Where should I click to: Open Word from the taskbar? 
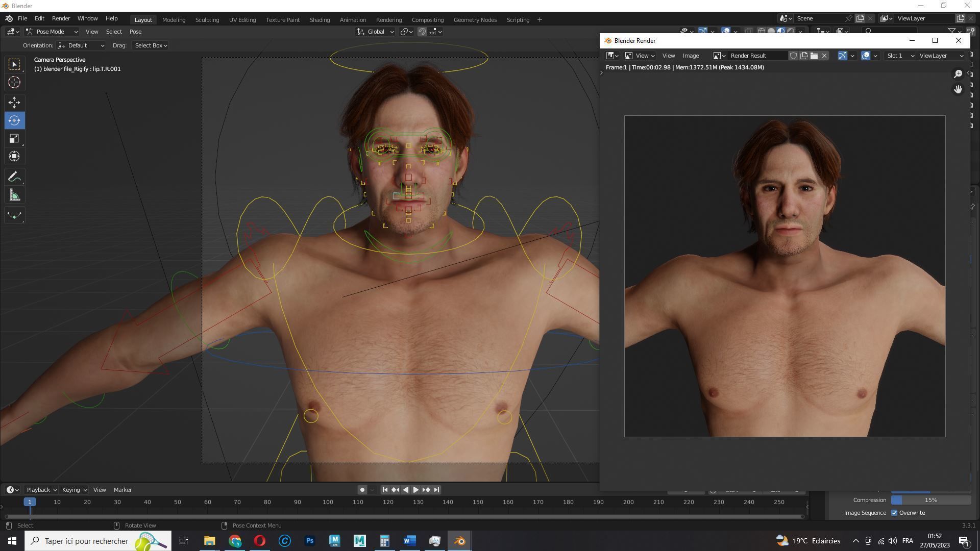point(409,541)
